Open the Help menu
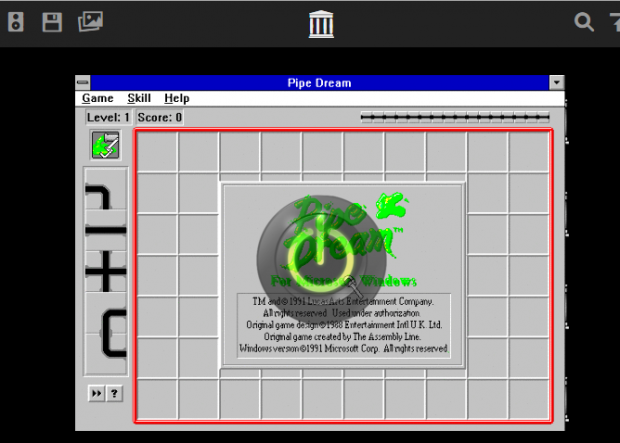Viewport: 620px width, 443px height. pos(177,99)
